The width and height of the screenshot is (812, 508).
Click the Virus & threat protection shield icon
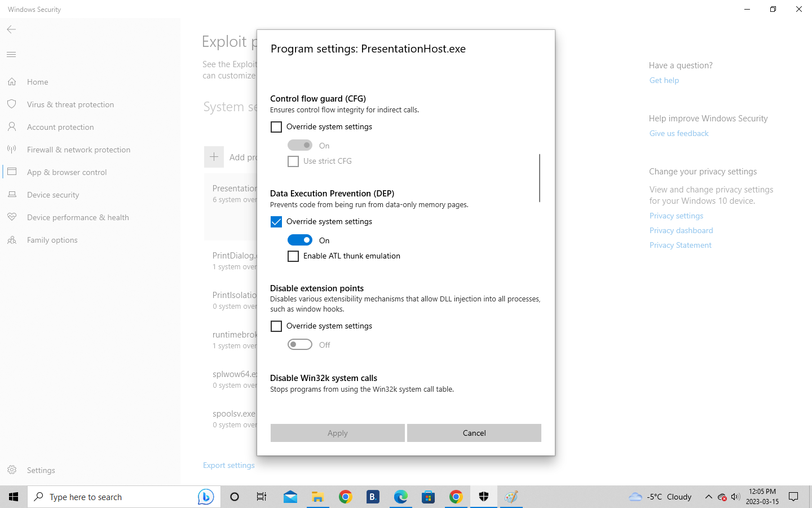point(12,104)
